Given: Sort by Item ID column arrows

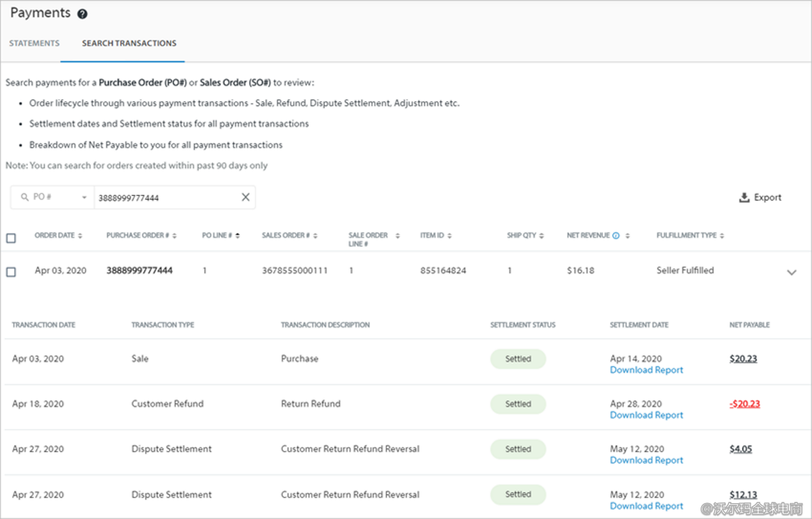Looking at the screenshot, I should coord(449,236).
